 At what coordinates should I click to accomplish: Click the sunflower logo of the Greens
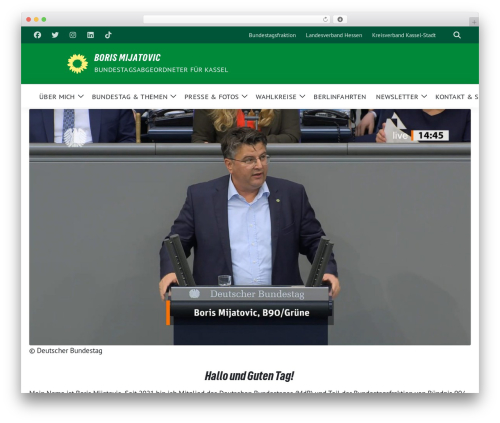click(x=78, y=64)
